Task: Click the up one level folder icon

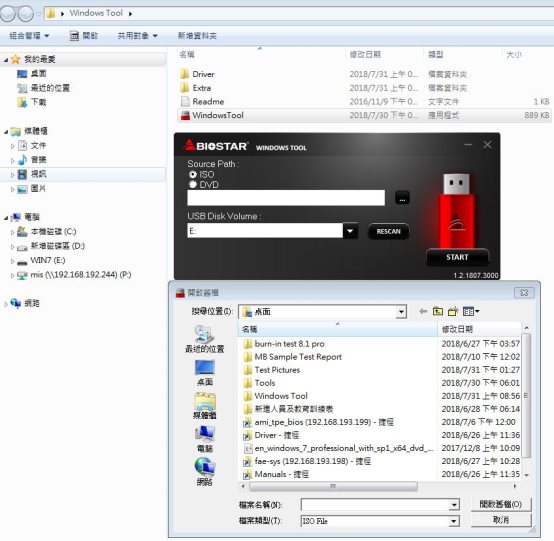Action: point(438,311)
